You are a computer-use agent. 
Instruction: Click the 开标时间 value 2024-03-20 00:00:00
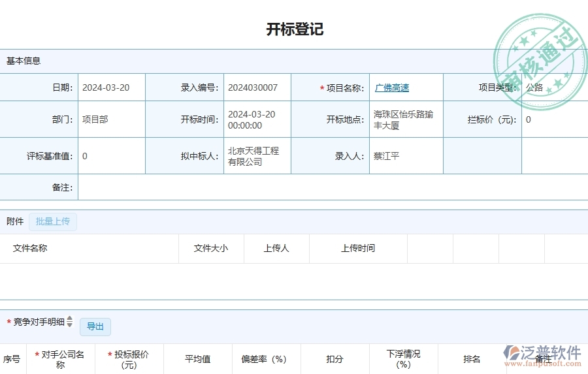[252, 120]
